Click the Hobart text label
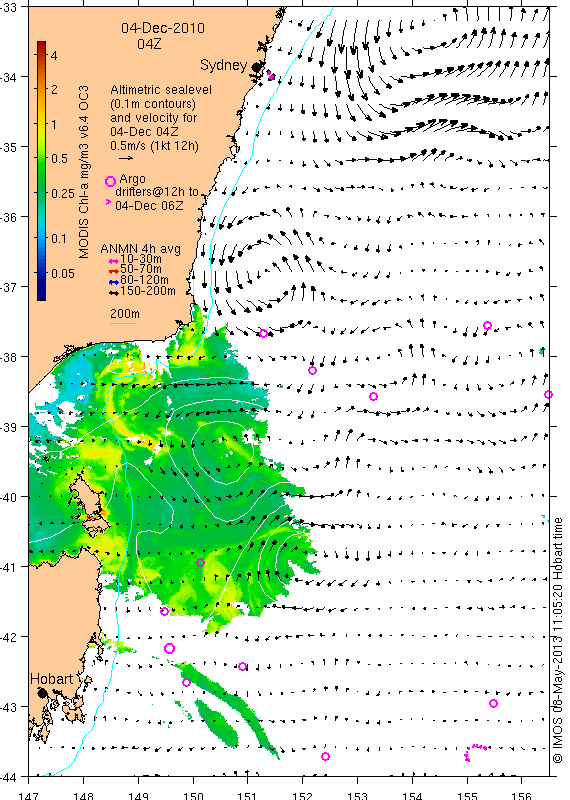 click(52, 679)
